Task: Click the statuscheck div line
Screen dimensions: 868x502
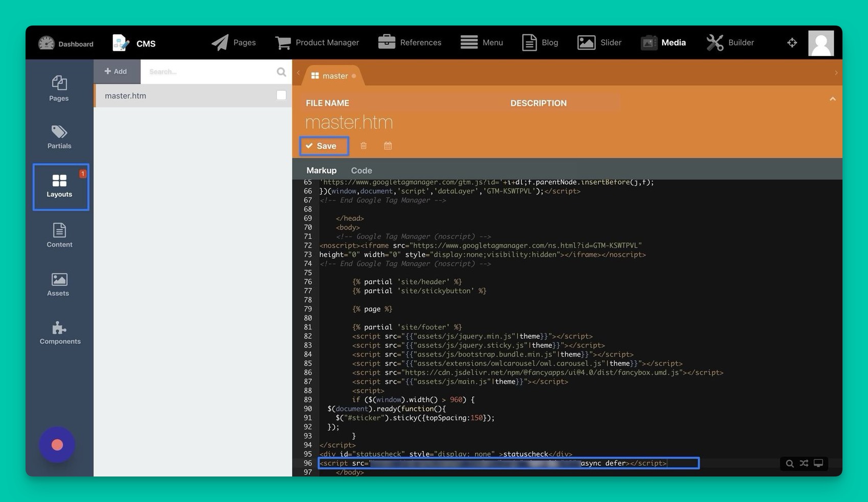Action: [x=446, y=454]
